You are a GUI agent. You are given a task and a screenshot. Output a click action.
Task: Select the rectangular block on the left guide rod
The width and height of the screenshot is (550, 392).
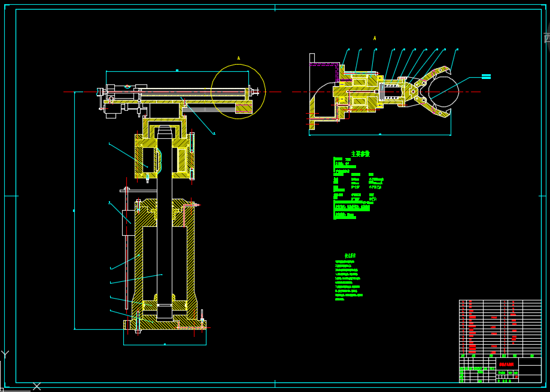129,223
